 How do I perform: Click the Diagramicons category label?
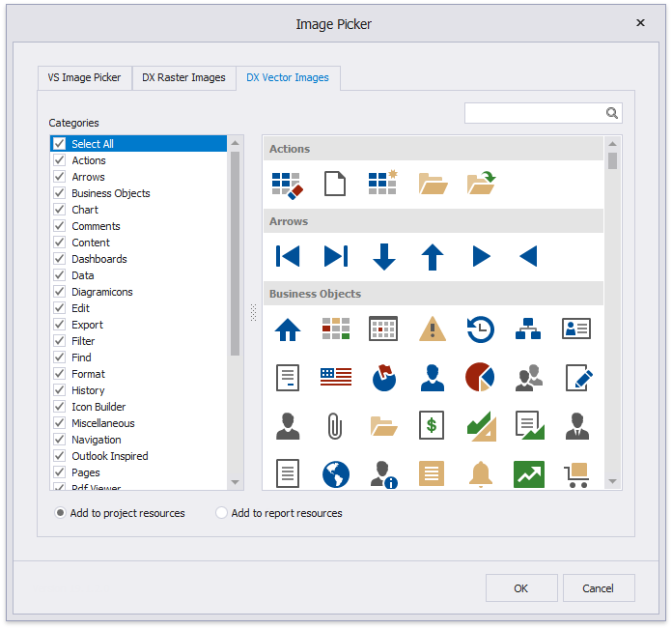tap(102, 292)
